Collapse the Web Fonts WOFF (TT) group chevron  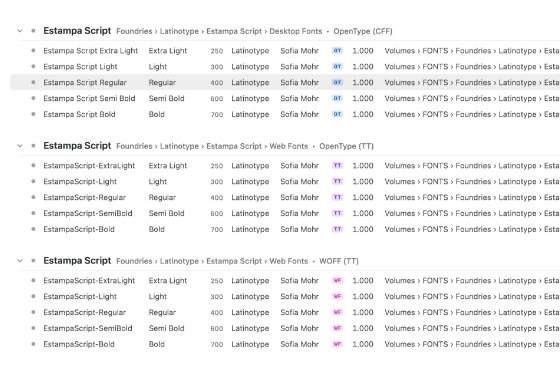point(20,261)
